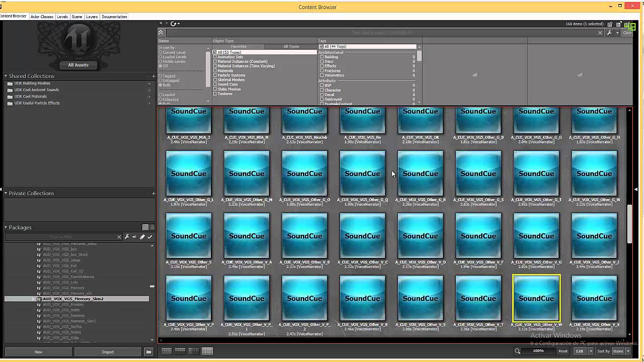644x362 pixels.
Task: Click the magnifier zoom icon by 100%
Action: click(x=517, y=351)
